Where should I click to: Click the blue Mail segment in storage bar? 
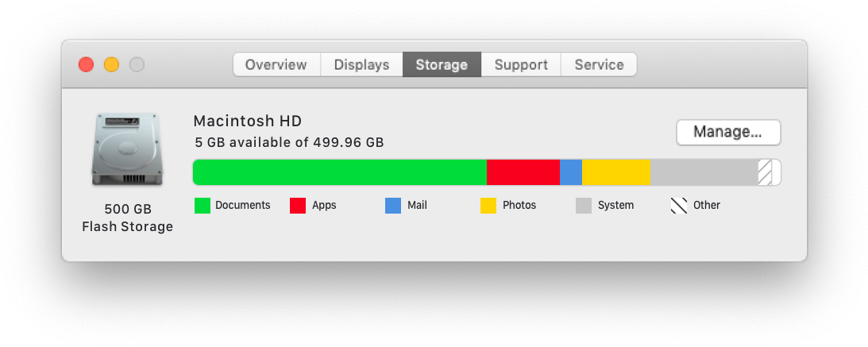click(x=571, y=172)
